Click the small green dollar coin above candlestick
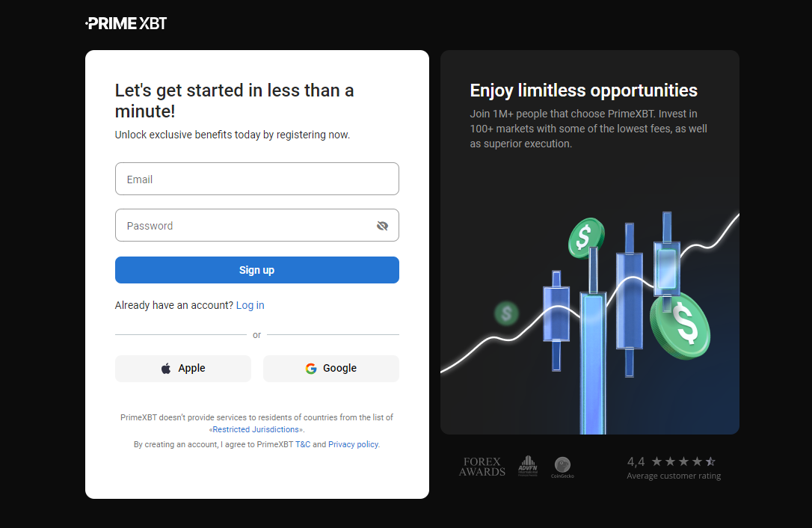The image size is (812, 528). coord(586,238)
